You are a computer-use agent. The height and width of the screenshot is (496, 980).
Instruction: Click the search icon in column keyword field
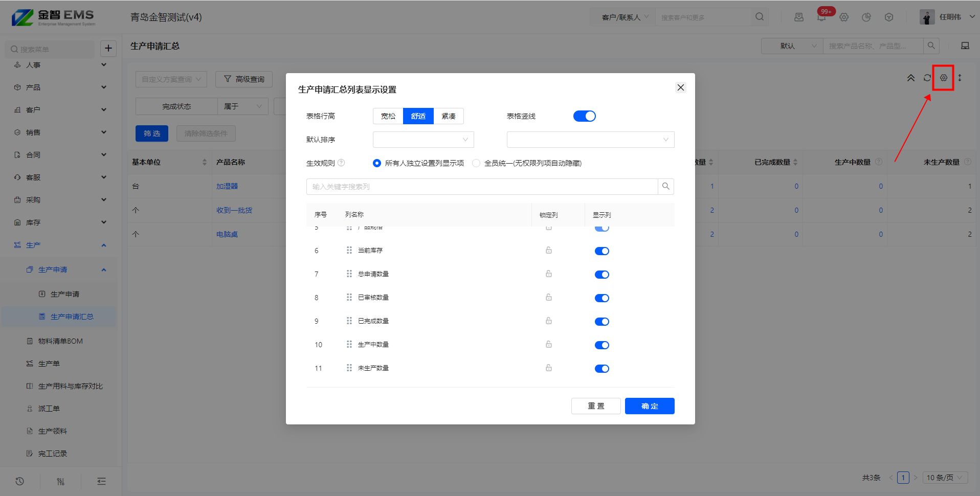[x=665, y=187]
